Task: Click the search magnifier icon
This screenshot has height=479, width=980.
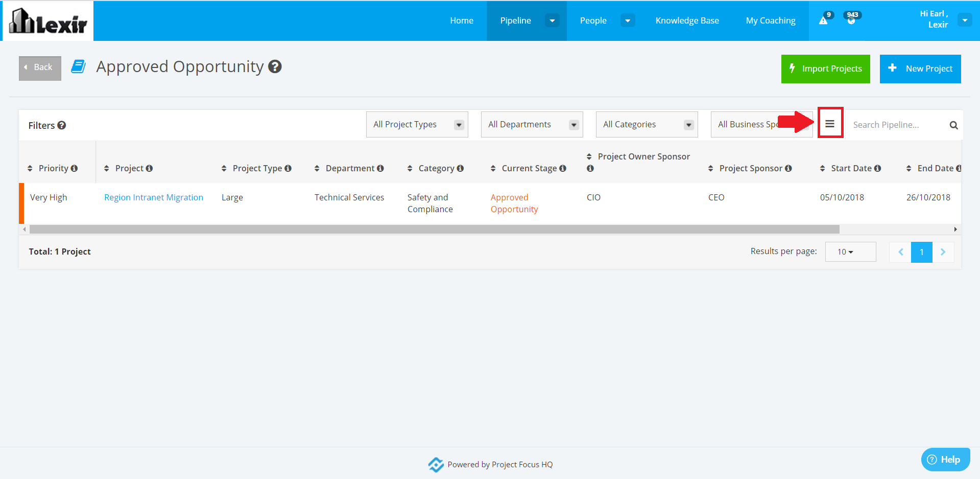Action: point(953,125)
